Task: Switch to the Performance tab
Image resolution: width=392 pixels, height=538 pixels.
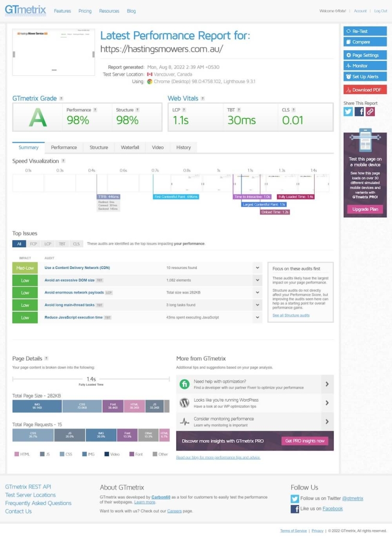Action: point(64,147)
